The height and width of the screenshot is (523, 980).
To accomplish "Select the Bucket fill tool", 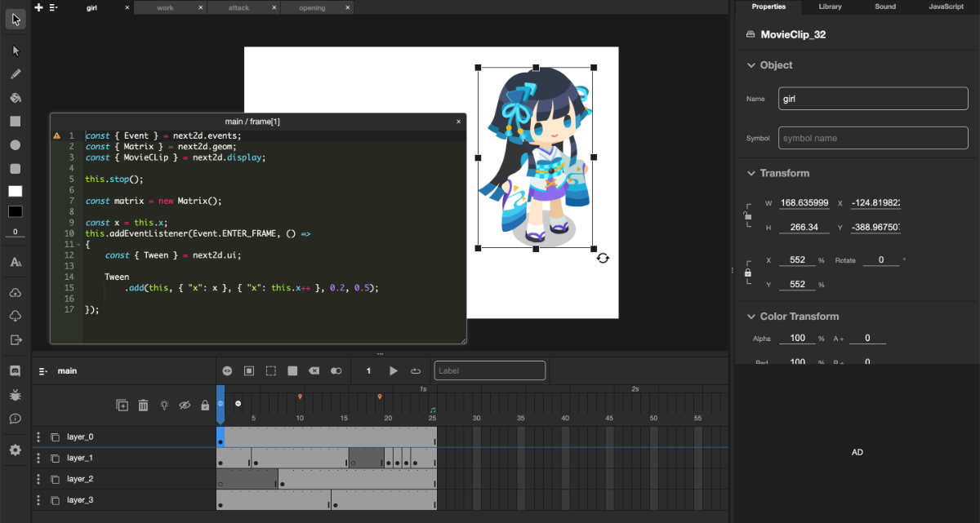I will click(x=15, y=97).
